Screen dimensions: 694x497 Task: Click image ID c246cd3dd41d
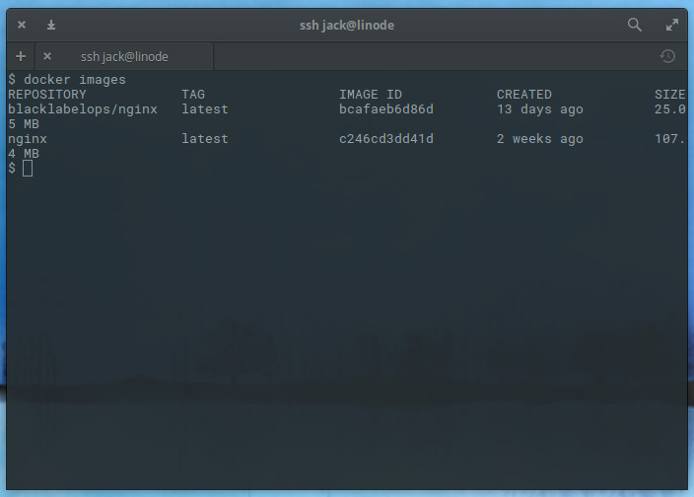(x=386, y=139)
